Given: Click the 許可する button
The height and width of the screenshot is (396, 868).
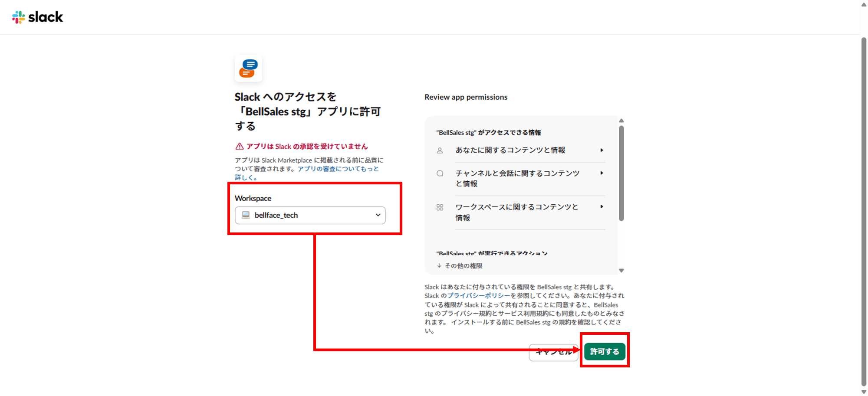Looking at the screenshot, I should pos(604,351).
